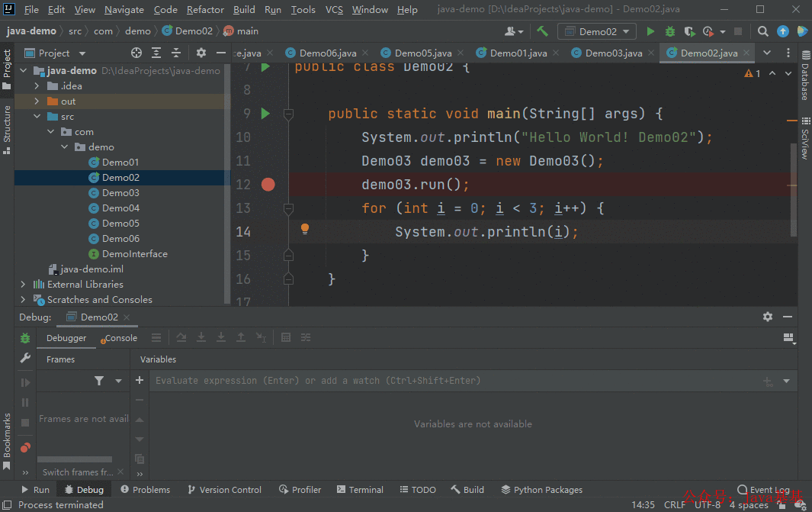Viewport: 812px width, 512px height.
Task: Start debugging with the bug icon
Action: point(670,31)
